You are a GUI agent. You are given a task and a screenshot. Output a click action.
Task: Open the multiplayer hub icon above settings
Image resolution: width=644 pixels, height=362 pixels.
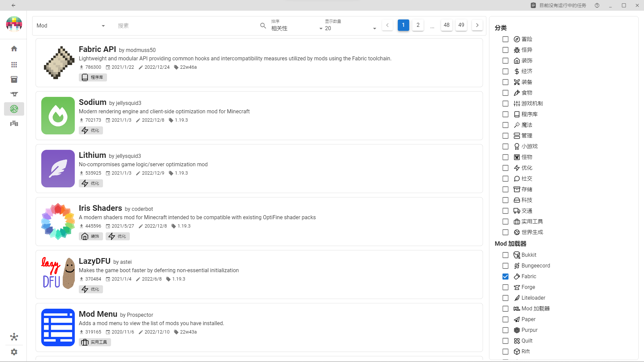(x=14, y=337)
